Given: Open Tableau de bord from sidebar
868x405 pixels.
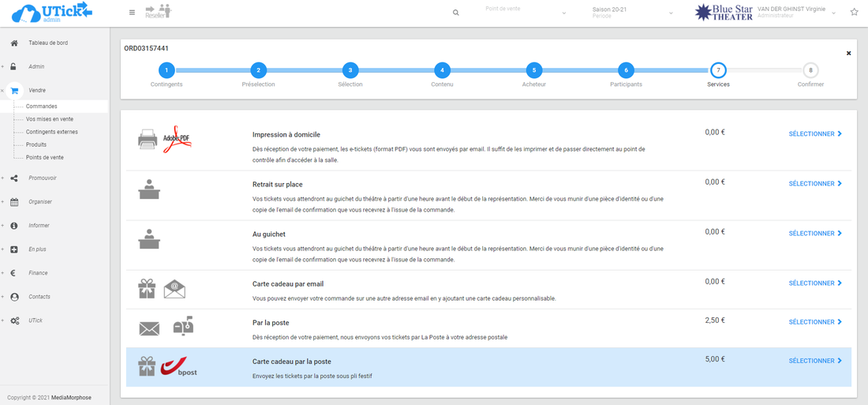Looking at the screenshot, I should click(x=48, y=43).
